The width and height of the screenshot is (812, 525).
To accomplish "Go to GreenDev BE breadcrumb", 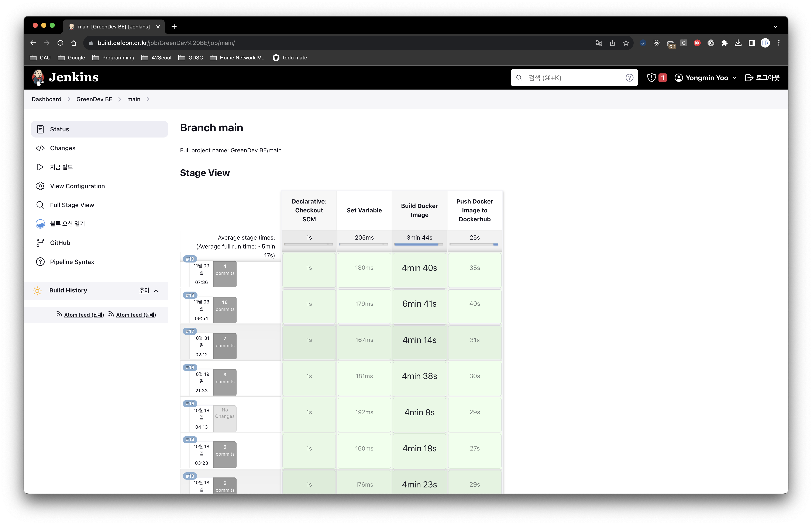I will [94, 99].
